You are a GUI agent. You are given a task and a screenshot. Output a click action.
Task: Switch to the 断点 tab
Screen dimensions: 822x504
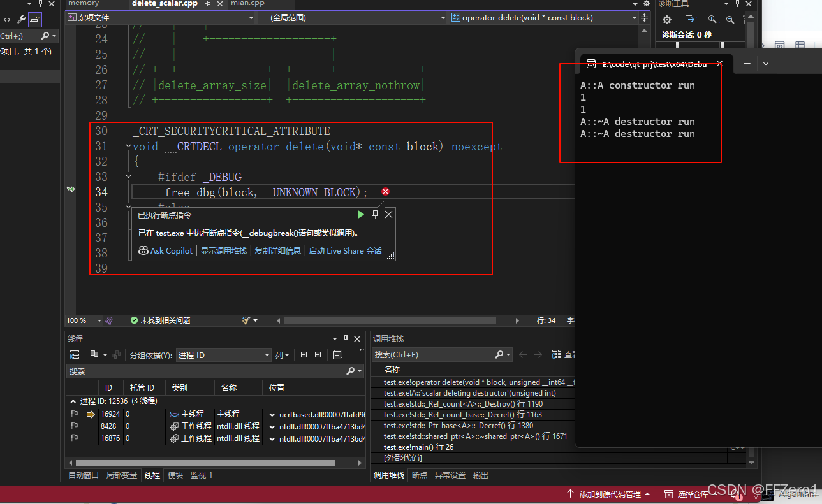420,475
